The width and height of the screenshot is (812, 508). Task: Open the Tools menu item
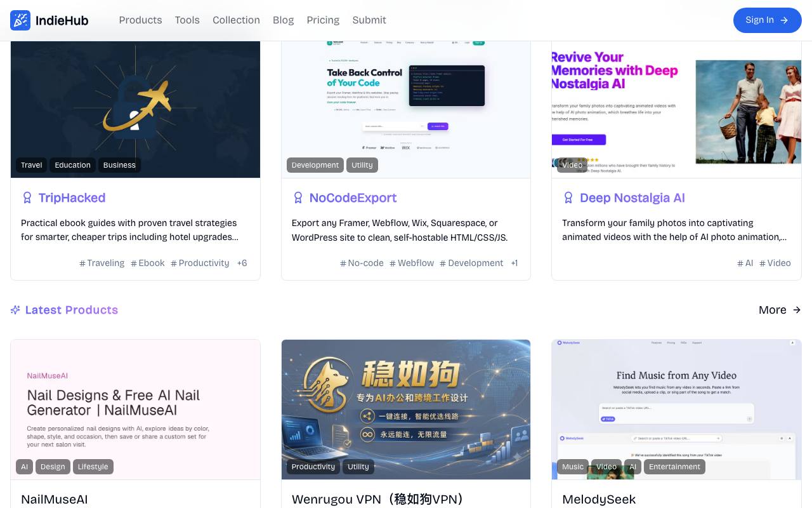point(187,20)
